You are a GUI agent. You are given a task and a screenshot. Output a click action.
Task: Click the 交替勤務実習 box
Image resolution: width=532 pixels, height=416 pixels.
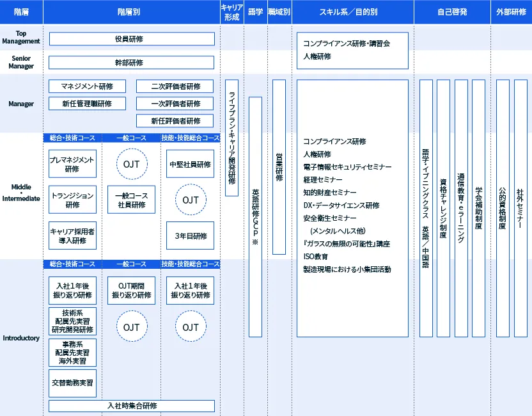72,383
